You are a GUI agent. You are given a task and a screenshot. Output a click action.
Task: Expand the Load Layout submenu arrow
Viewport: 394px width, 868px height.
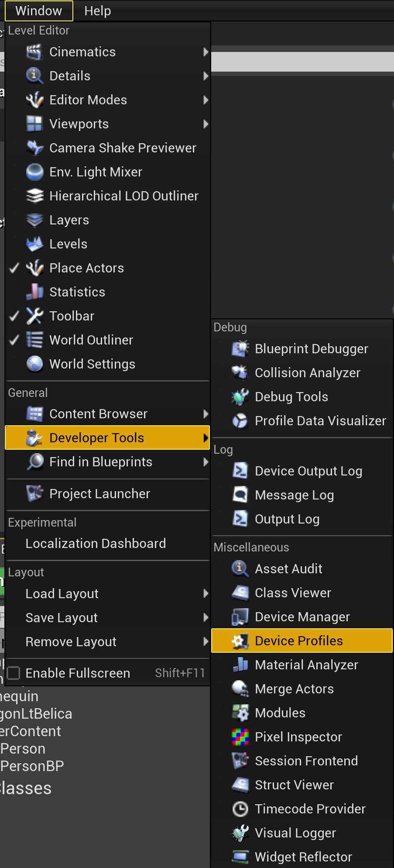tap(206, 594)
